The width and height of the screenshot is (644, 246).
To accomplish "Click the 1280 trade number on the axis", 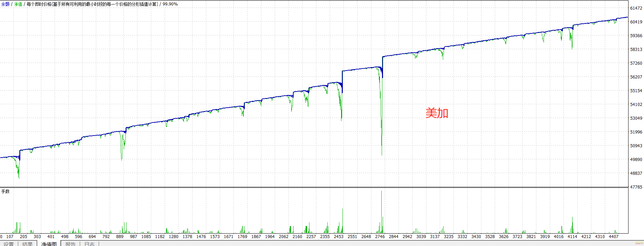I will tap(174, 236).
